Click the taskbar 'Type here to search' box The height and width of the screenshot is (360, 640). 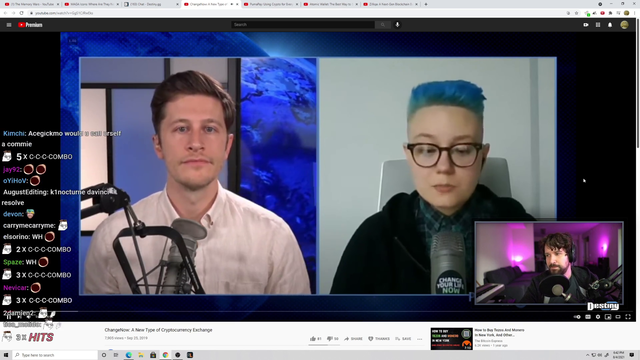55,355
